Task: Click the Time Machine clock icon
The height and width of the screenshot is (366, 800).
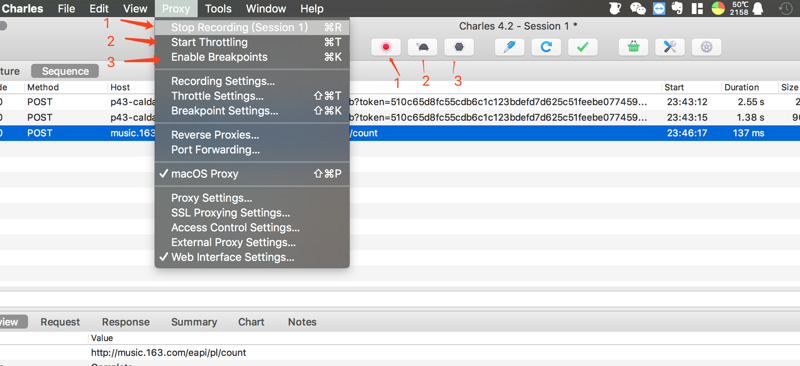Action: pyautogui.click(x=786, y=8)
